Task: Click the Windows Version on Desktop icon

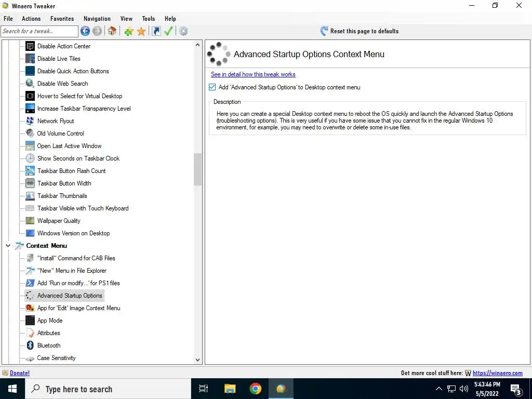Action: click(30, 233)
